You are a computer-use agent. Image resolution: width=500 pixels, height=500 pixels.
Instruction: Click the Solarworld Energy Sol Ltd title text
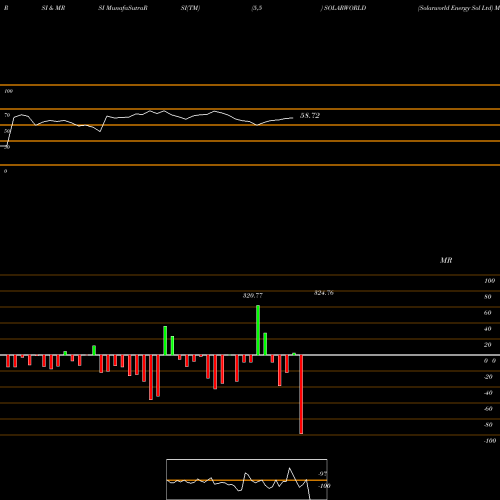coord(455,8)
